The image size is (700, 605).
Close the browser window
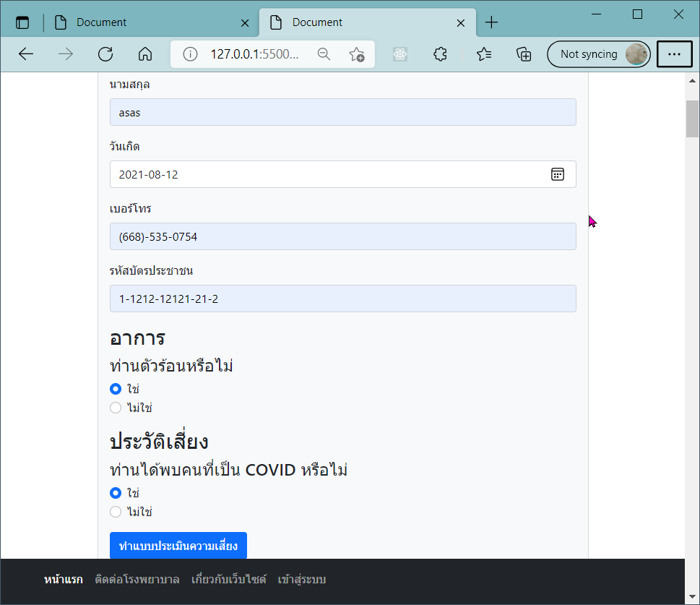point(678,14)
